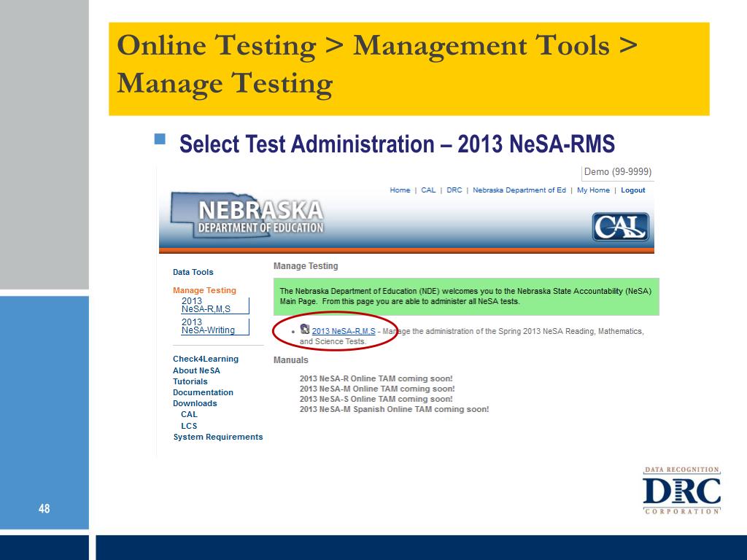The height and width of the screenshot is (560, 747).
Task: Click the Manuals section heading
Action: click(290, 360)
